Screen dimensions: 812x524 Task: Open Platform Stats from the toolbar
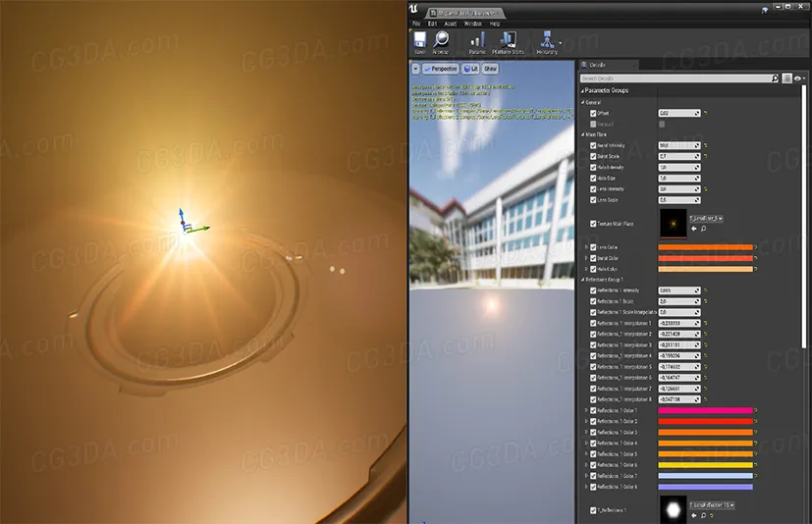click(508, 42)
